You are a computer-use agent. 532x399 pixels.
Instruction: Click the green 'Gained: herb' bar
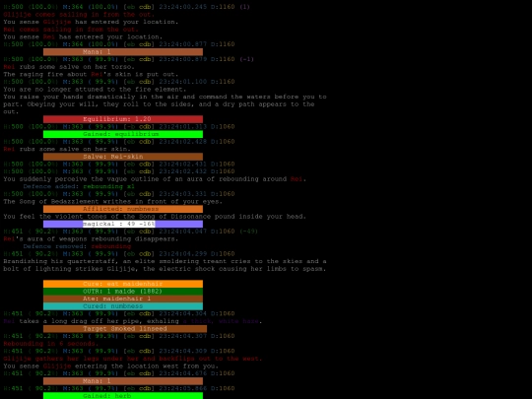[x=123, y=396]
